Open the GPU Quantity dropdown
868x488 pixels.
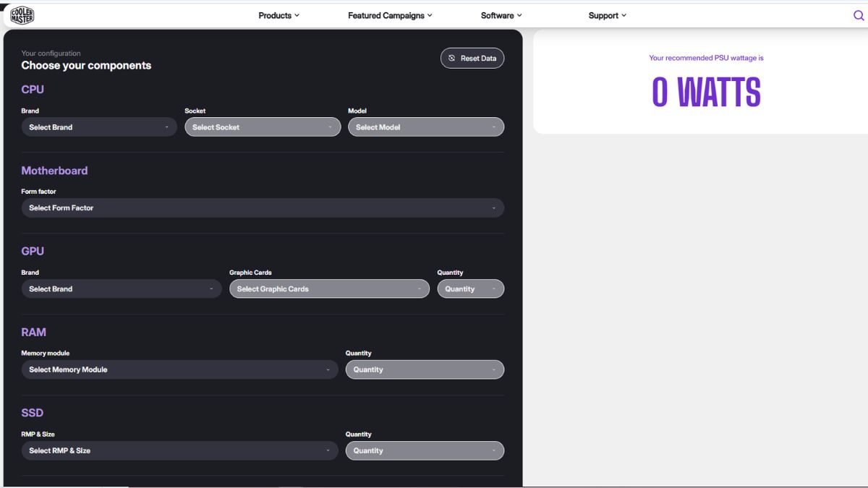tap(471, 289)
